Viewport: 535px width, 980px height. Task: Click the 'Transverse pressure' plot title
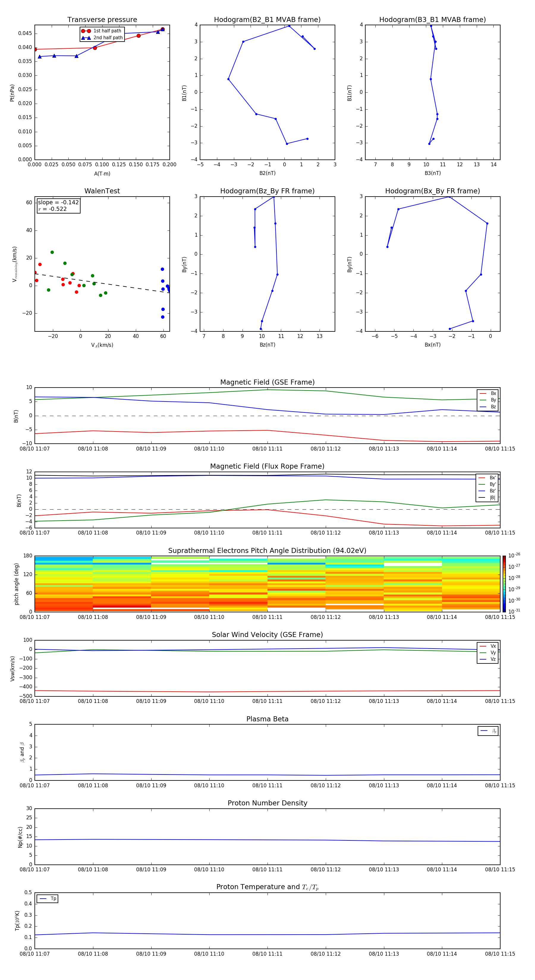point(102,20)
